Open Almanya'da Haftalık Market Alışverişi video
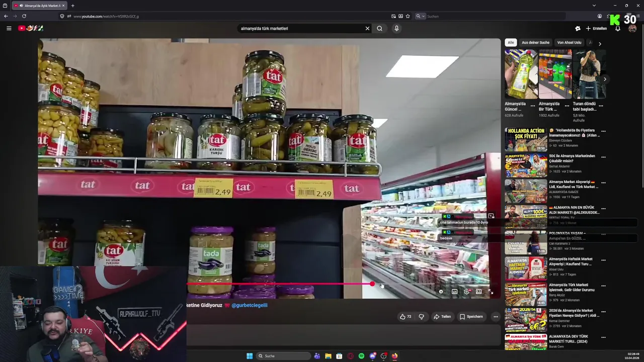 (x=526, y=268)
